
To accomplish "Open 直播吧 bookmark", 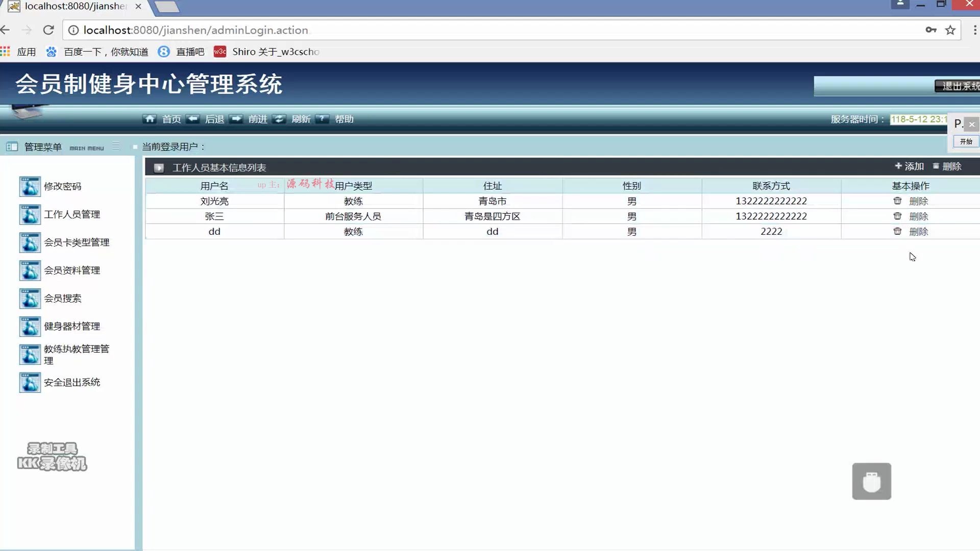I will pyautogui.click(x=181, y=52).
